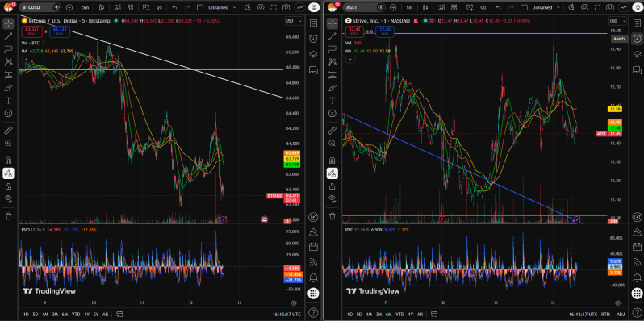This screenshot has height=321, width=644.
Task: Select the YTD range on the BTCUSD chart
Action: (x=75, y=314)
